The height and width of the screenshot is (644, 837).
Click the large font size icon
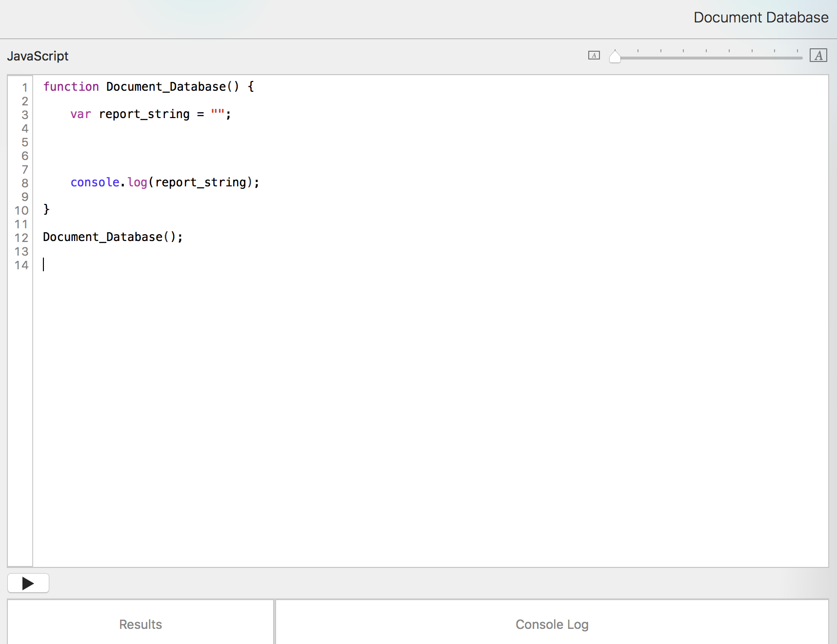point(818,56)
